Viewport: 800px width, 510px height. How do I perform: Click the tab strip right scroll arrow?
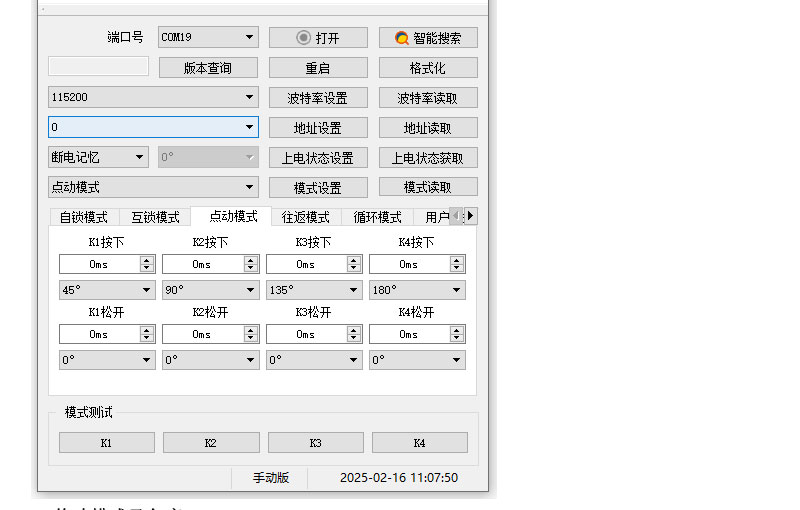[x=471, y=216]
